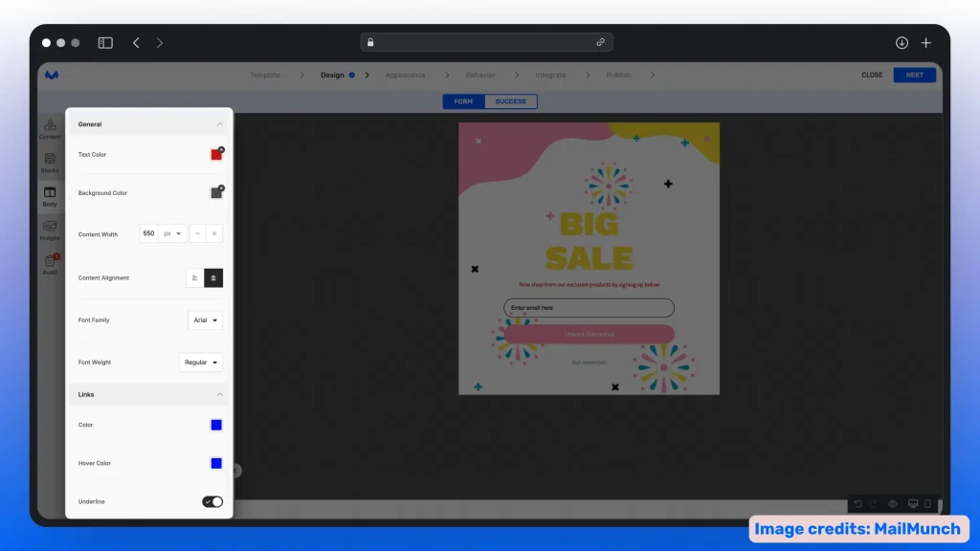This screenshot has width=980, height=551.
Task: Select center content alignment
Action: click(212, 277)
